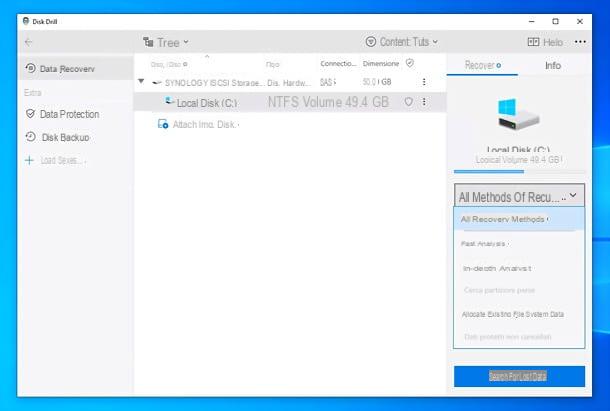Screen dimensions: 610x411
Task: Click the Help book icon
Action: (533, 42)
